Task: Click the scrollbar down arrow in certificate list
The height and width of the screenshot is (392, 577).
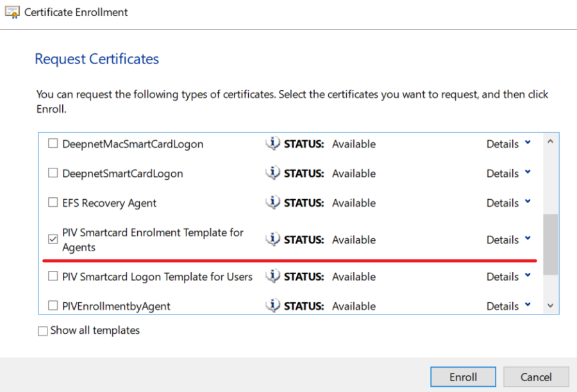Action: click(550, 306)
